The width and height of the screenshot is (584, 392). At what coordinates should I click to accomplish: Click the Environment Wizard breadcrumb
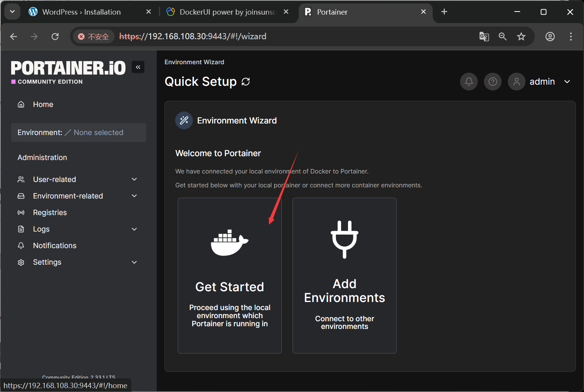[x=194, y=62]
